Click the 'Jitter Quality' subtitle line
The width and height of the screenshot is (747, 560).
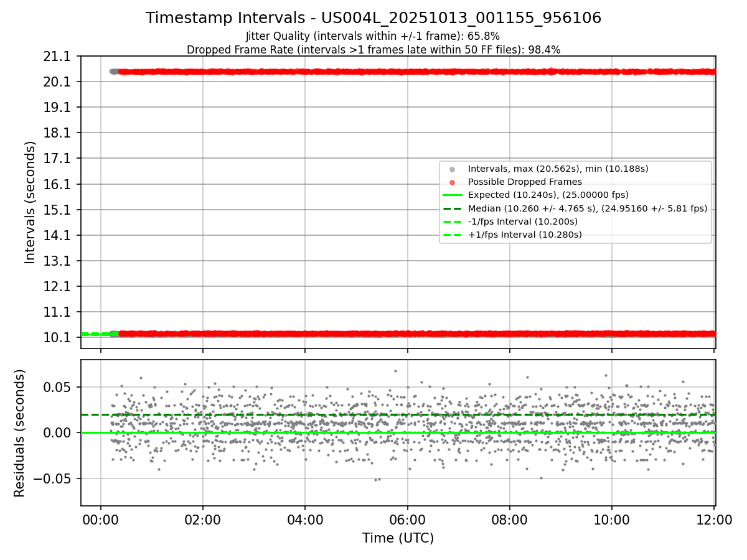tap(373, 36)
